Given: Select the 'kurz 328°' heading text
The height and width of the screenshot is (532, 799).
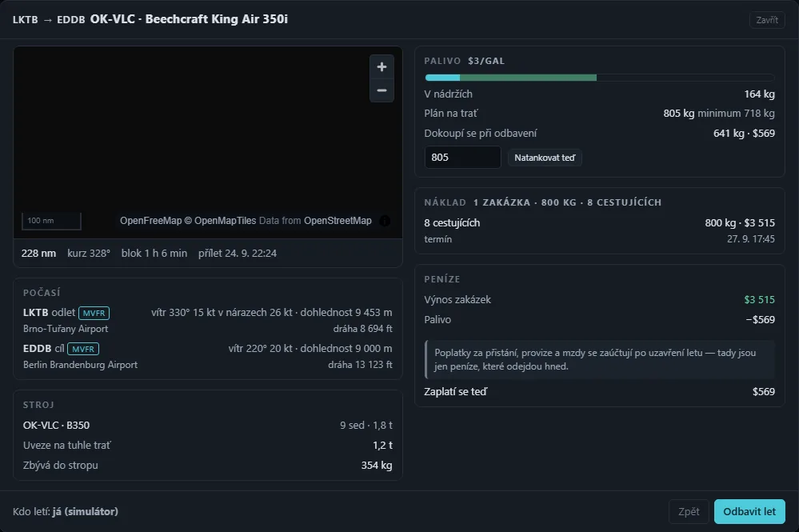Looking at the screenshot, I should 89,254.
